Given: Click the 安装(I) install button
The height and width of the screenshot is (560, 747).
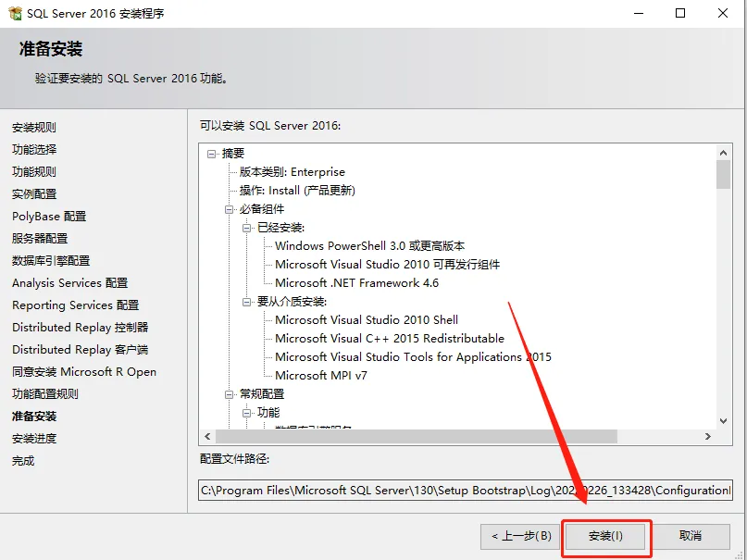Looking at the screenshot, I should click(605, 536).
